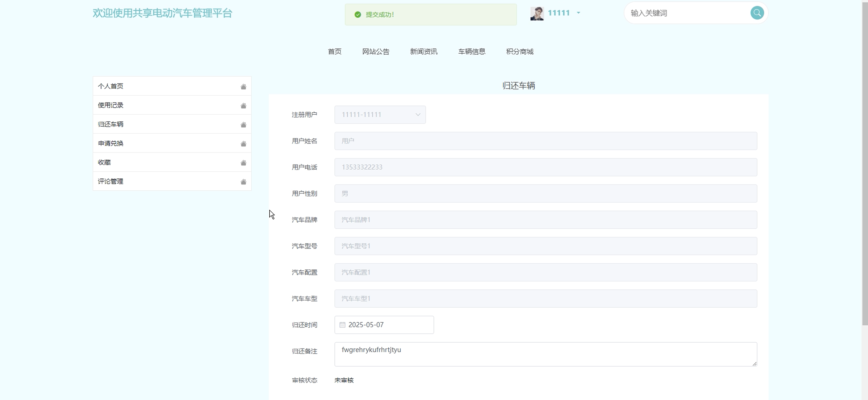
Task: Click the 网站公告 navigation link
Action: [375, 52]
